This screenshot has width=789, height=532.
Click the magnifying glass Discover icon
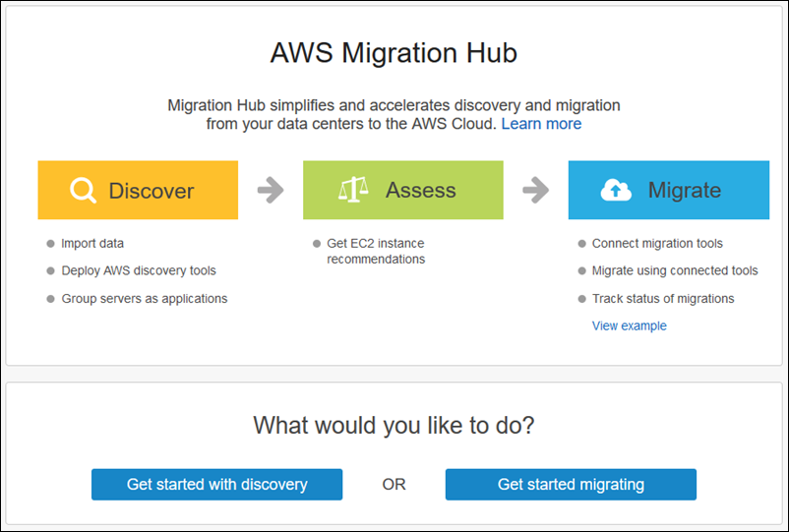pos(83,190)
